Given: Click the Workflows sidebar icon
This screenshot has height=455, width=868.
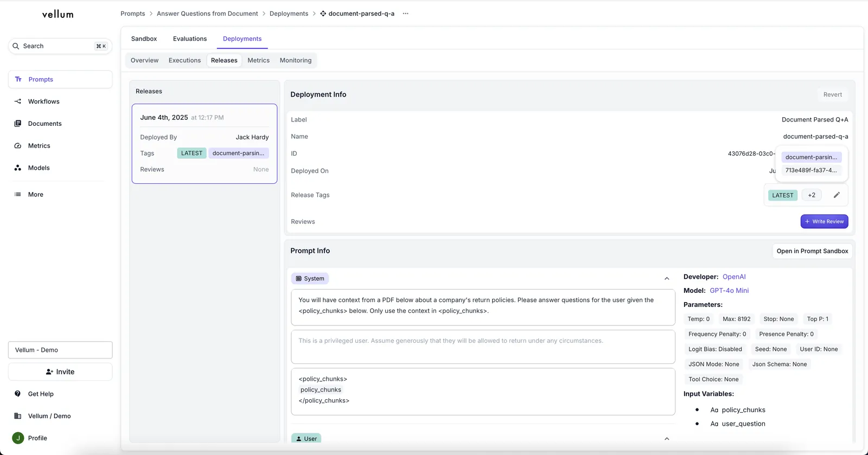Looking at the screenshot, I should click(x=18, y=101).
